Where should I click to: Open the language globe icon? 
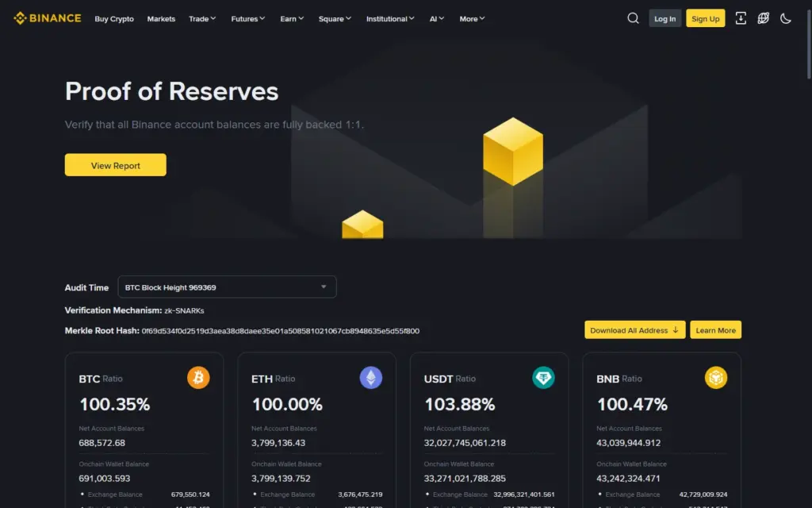[x=764, y=18]
